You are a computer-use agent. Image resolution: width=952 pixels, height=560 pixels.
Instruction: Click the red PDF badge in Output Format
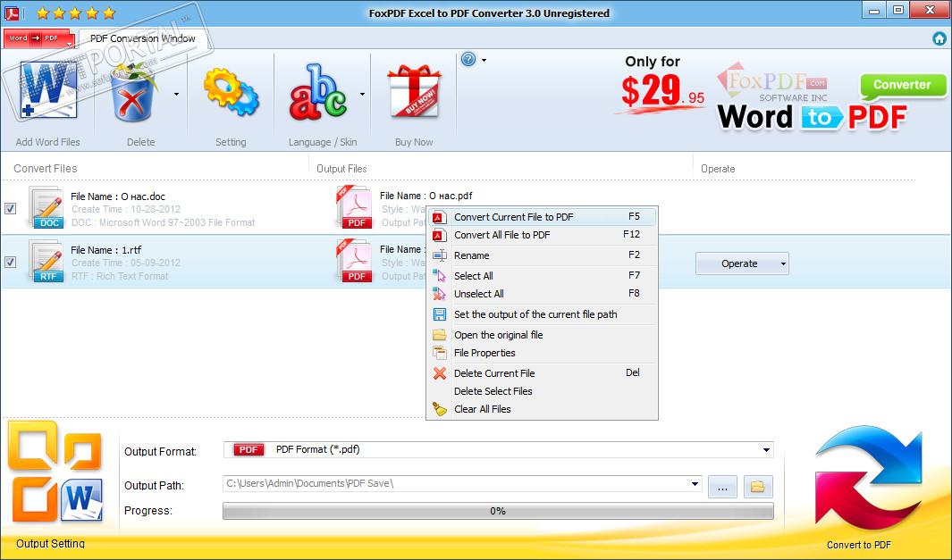tap(249, 449)
